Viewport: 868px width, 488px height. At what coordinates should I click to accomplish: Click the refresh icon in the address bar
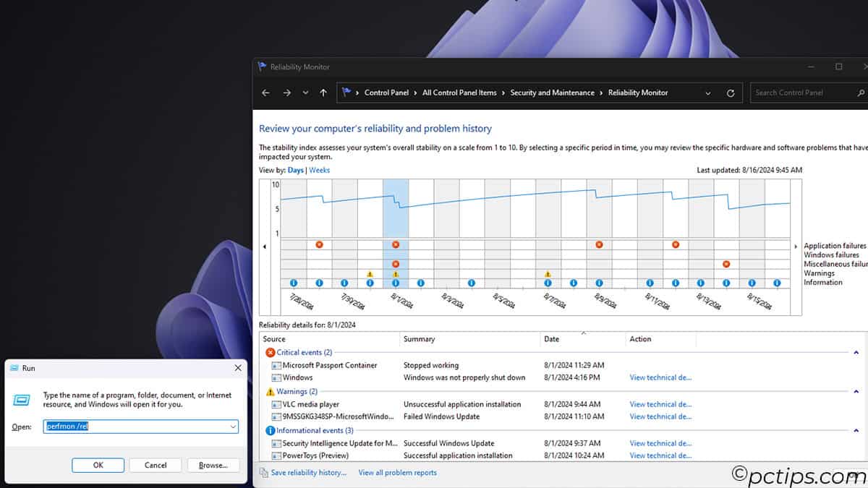[730, 93]
